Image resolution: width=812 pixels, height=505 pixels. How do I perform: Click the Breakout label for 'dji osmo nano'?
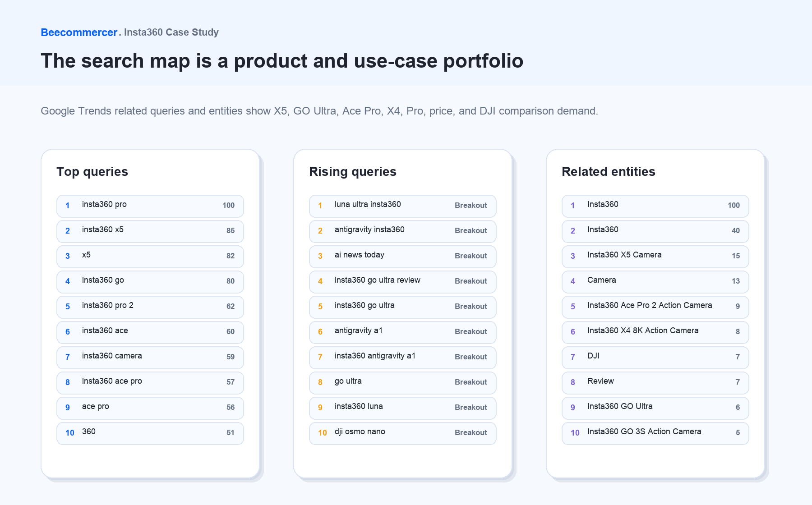coord(471,432)
